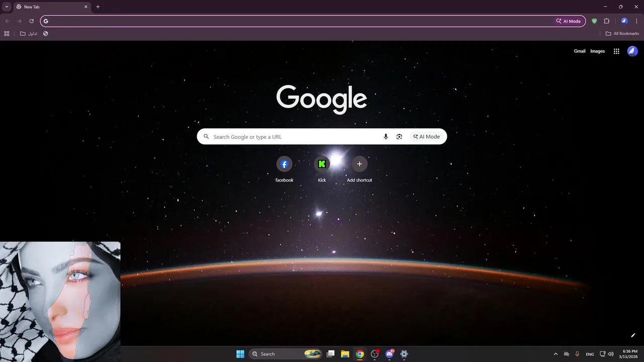This screenshot has height=362, width=644.
Task: Click AI Mode in the address bar
Action: pos(569,21)
